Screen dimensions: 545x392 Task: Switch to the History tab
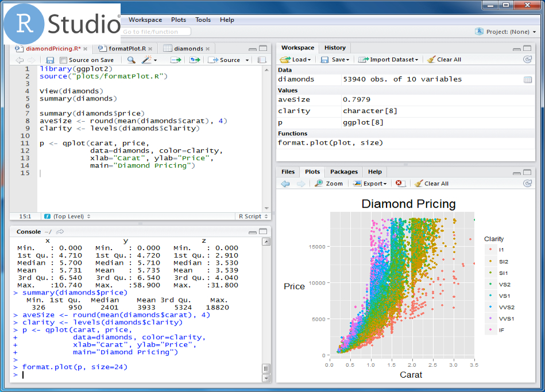pos(335,48)
